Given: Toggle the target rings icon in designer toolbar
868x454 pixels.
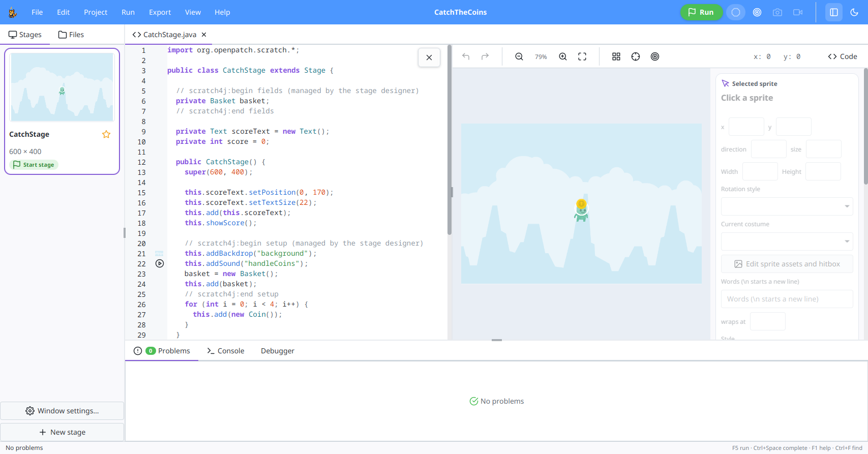Looking at the screenshot, I should point(655,56).
